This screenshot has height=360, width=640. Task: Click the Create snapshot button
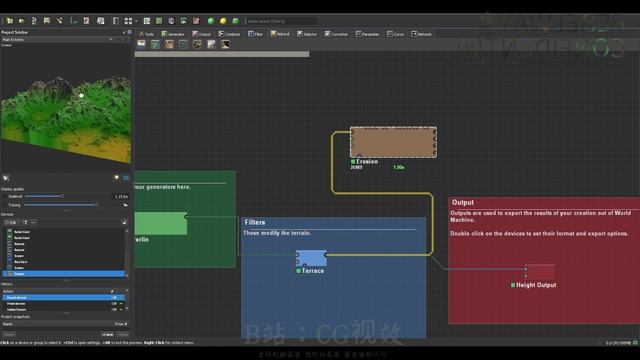point(108,334)
